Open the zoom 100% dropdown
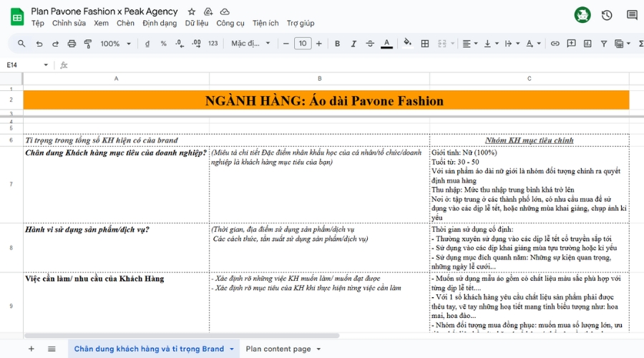This screenshot has width=644, height=358. coord(115,44)
